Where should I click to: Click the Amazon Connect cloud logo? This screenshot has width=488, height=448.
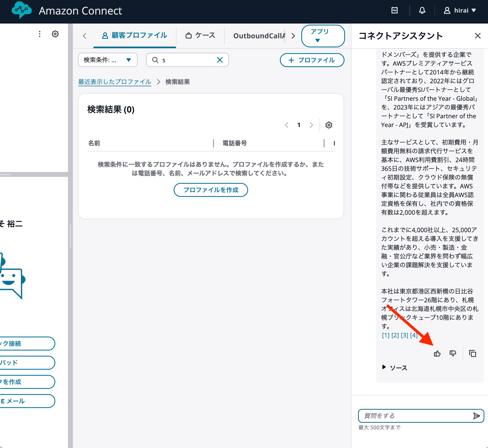coord(21,10)
